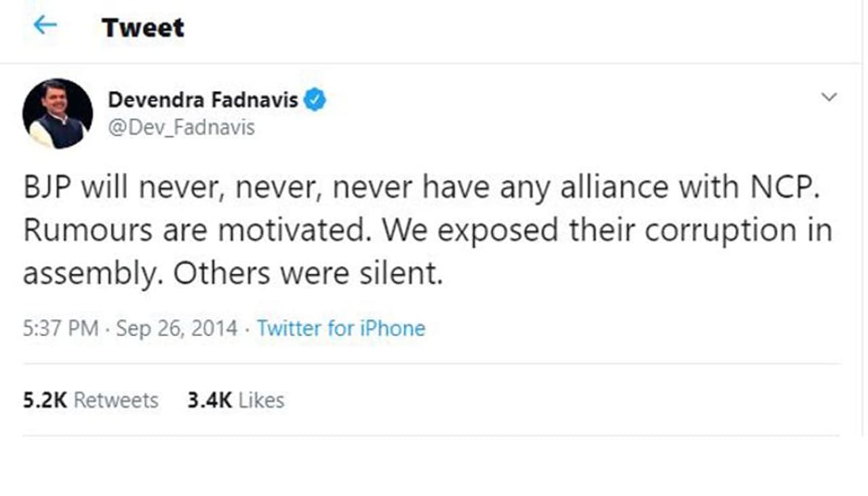Click the blue verified badge
The width and height of the screenshot is (868, 496).
(315, 100)
